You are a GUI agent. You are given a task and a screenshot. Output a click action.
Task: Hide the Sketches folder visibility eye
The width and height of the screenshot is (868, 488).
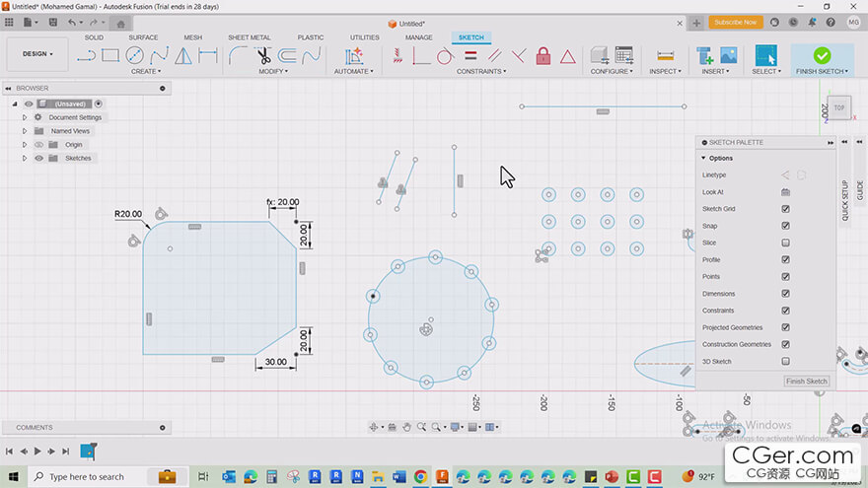pos(38,159)
